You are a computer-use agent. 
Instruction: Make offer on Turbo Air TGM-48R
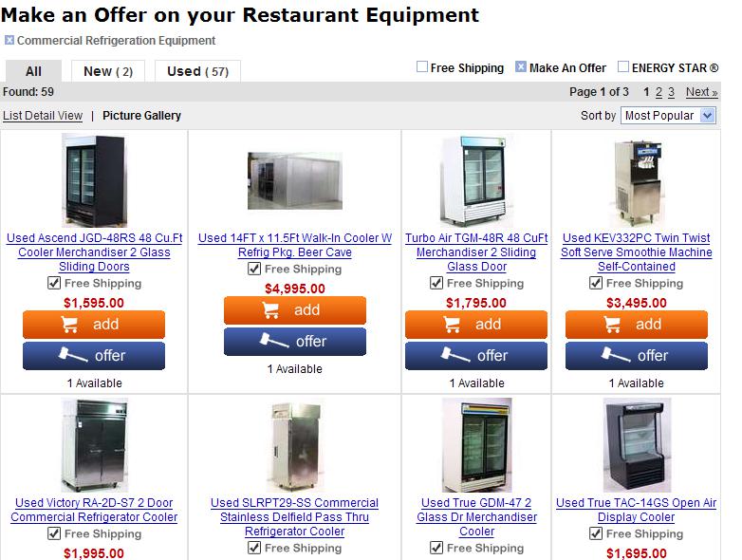pyautogui.click(x=476, y=356)
